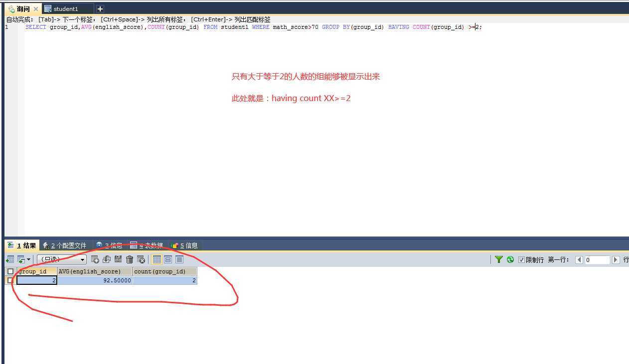Close the 询问 query tab

[x=36, y=9]
